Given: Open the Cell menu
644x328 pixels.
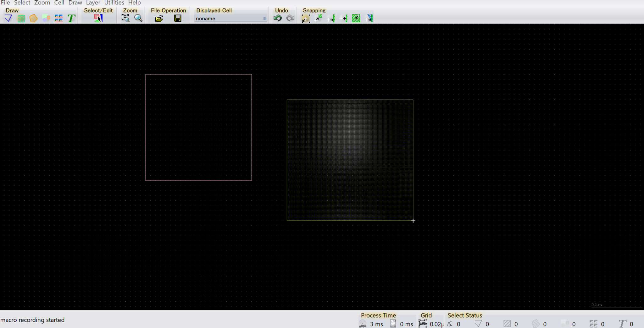Looking at the screenshot, I should (x=59, y=3).
